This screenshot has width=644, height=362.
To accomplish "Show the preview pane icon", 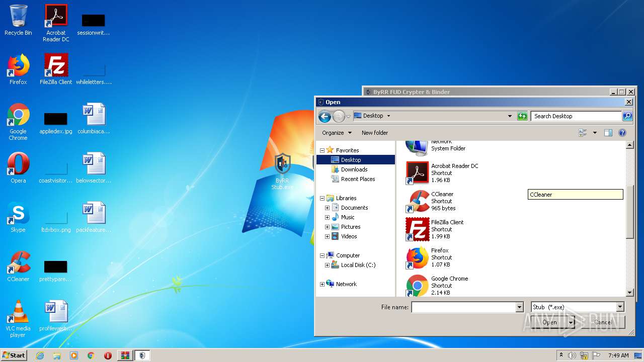I will pos(608,133).
